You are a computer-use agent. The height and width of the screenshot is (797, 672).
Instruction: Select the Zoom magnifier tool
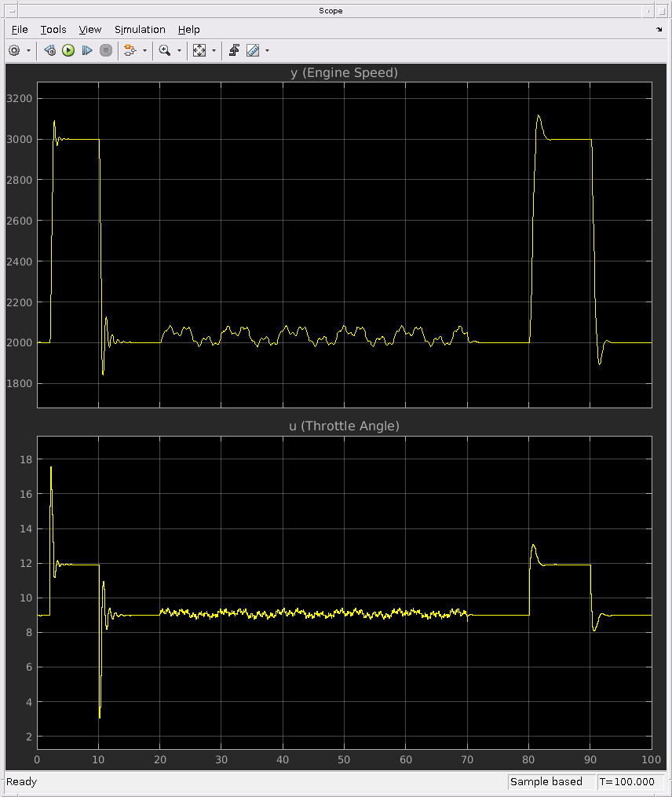pyautogui.click(x=165, y=50)
